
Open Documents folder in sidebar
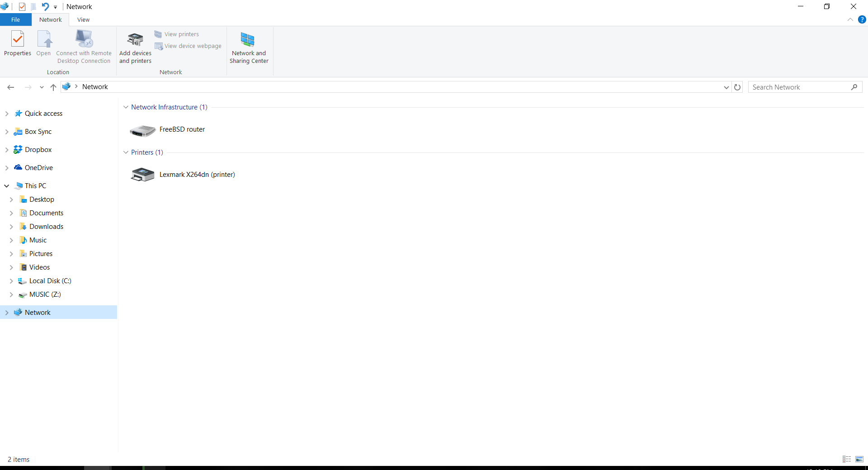46,213
